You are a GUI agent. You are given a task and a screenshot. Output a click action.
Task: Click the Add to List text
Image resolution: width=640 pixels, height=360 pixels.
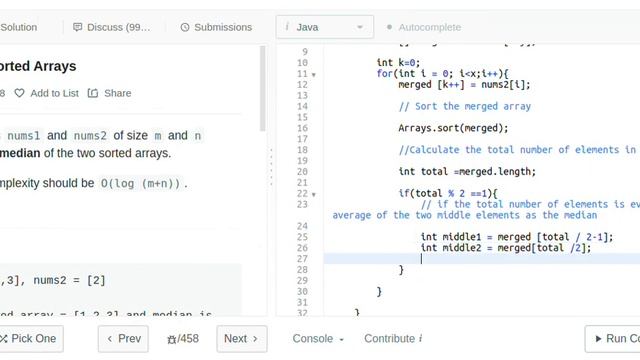(54, 93)
